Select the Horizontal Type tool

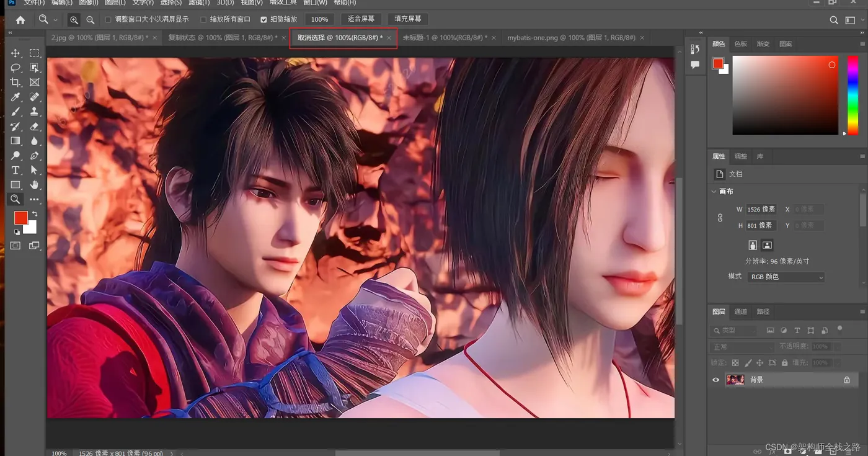[15, 170]
